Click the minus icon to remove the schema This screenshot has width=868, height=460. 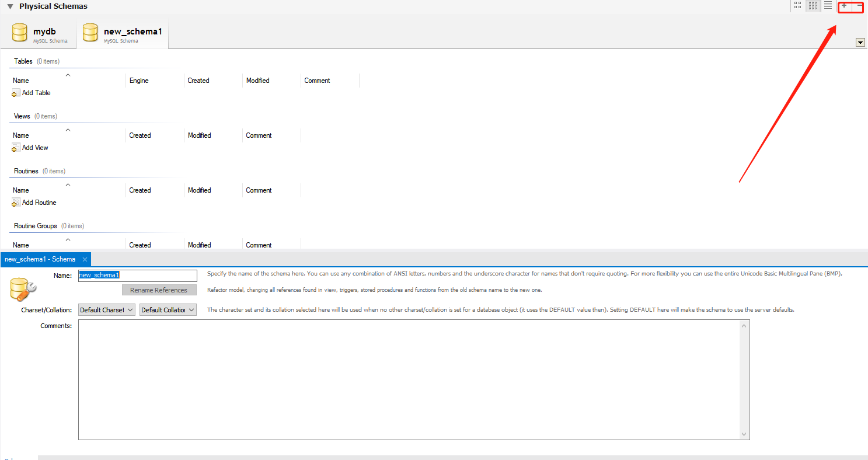(x=859, y=6)
